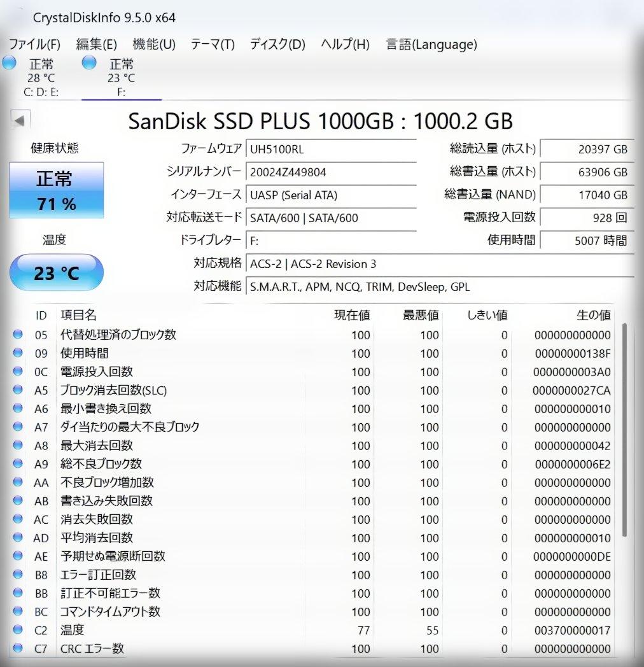This screenshot has height=667, width=644.
Task: Click the status orb for attribute C2
Action: coord(18,629)
